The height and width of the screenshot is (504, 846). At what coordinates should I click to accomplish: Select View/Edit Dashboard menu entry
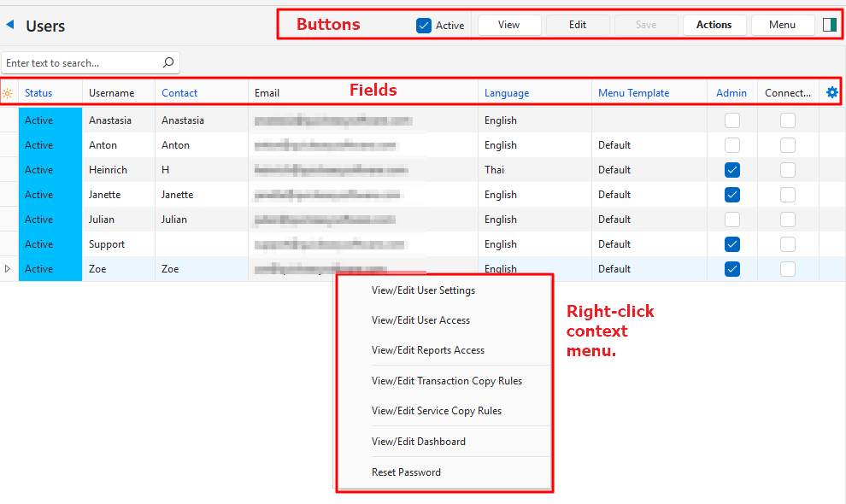tap(418, 442)
